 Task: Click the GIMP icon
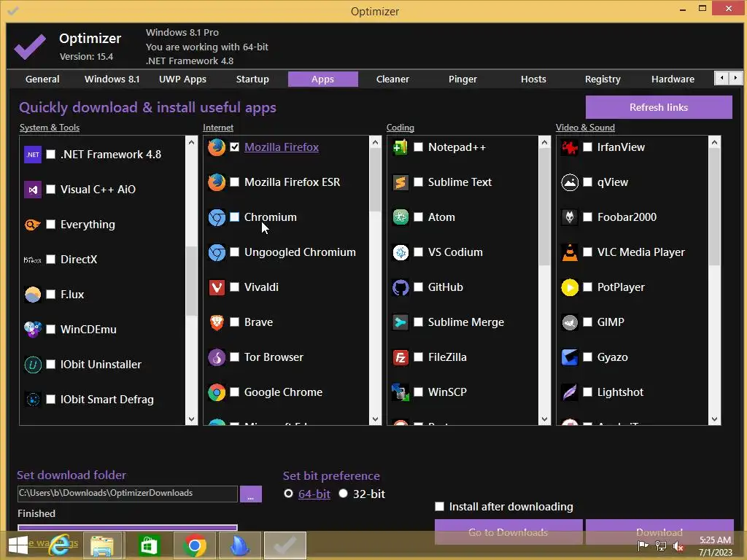(x=570, y=322)
